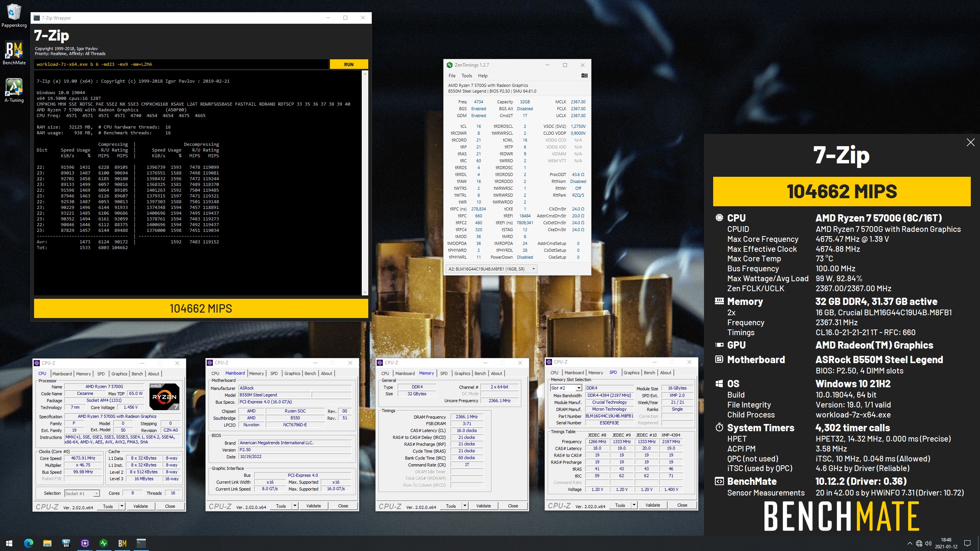Open the ZenTimings Help menu
980x551 pixels.
483,76
